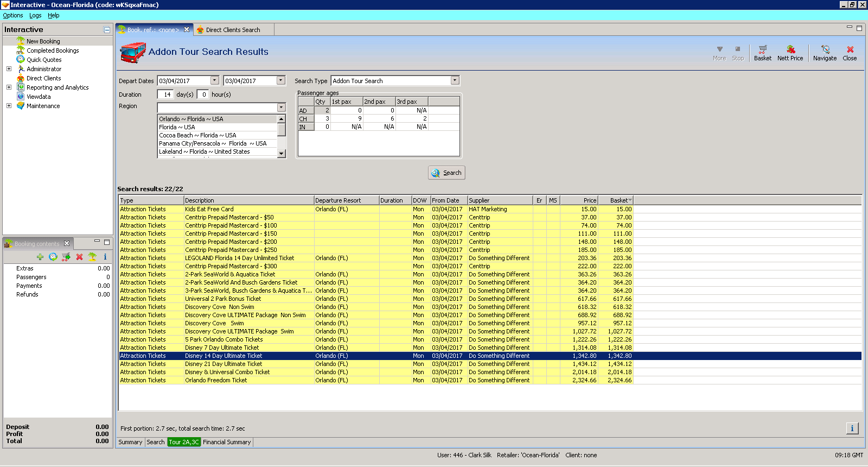Open the first Depart Dates dropdown
Screen dimensions: 868x467
click(x=214, y=81)
